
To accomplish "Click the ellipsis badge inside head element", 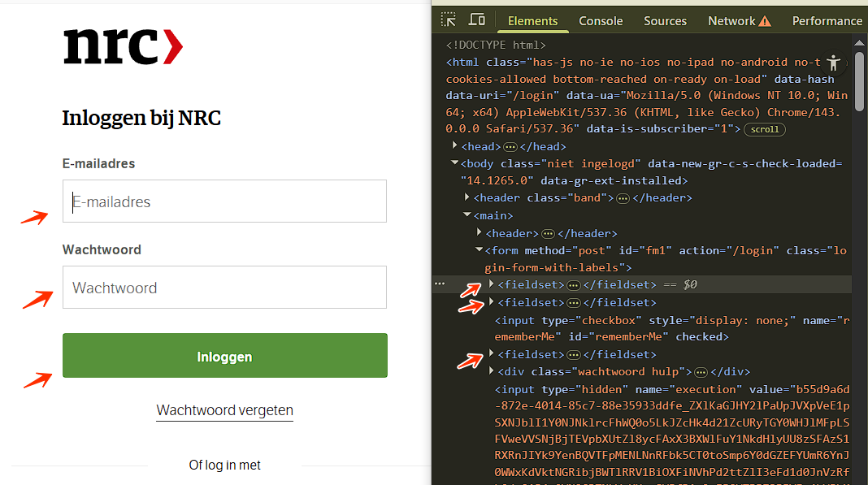I will 510,147.
